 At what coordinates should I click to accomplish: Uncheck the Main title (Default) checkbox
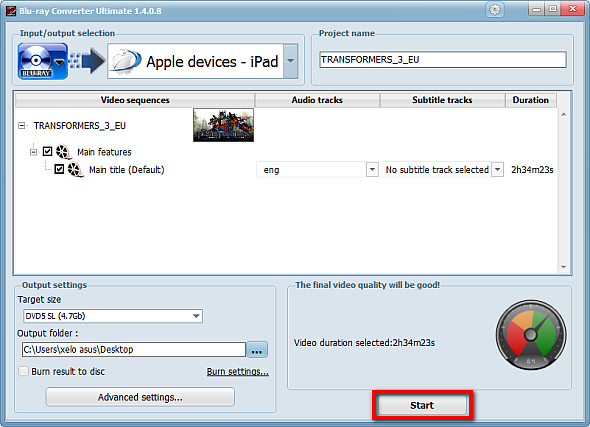[59, 169]
